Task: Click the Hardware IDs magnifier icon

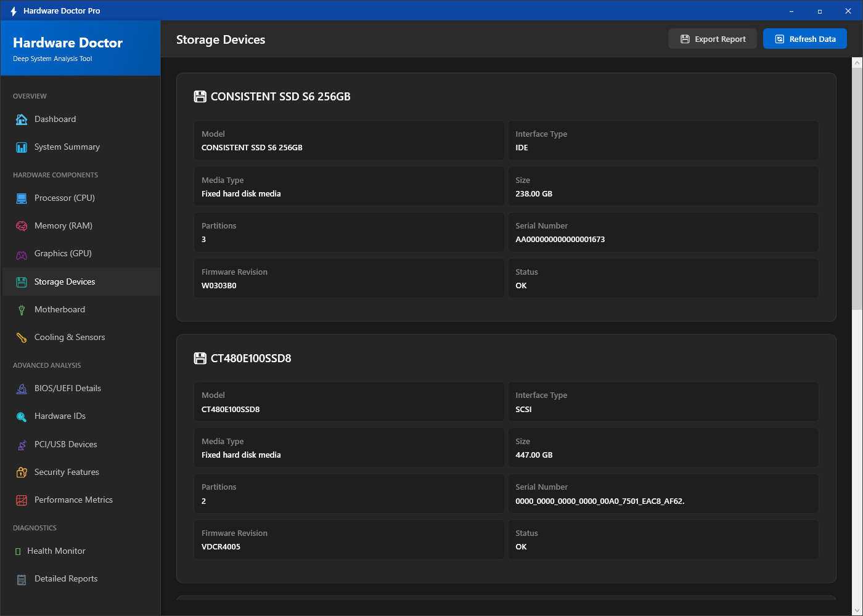Action: point(22,416)
